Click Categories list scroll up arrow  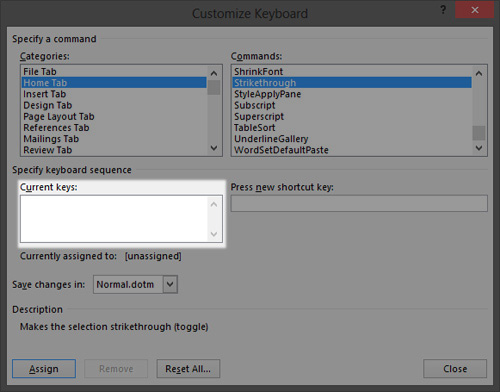tap(214, 73)
